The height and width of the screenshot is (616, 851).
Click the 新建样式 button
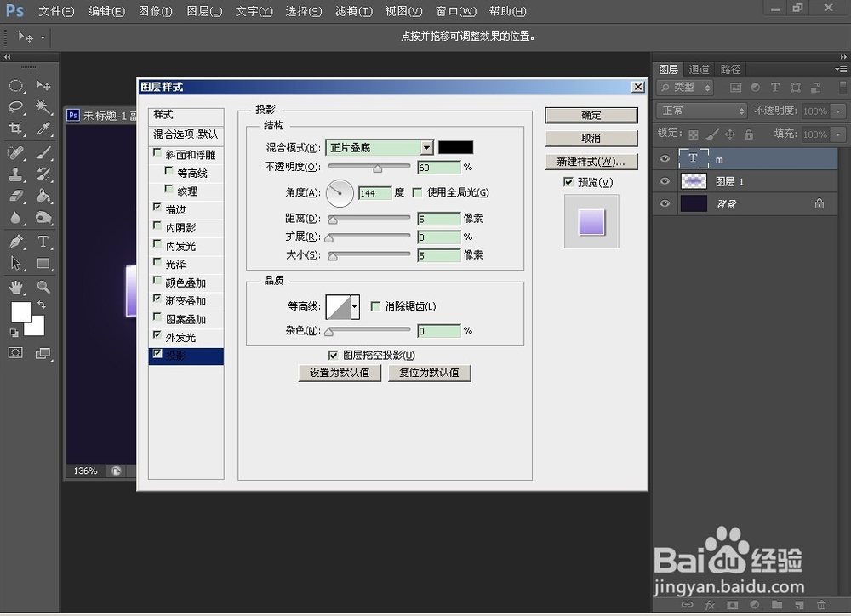591,162
